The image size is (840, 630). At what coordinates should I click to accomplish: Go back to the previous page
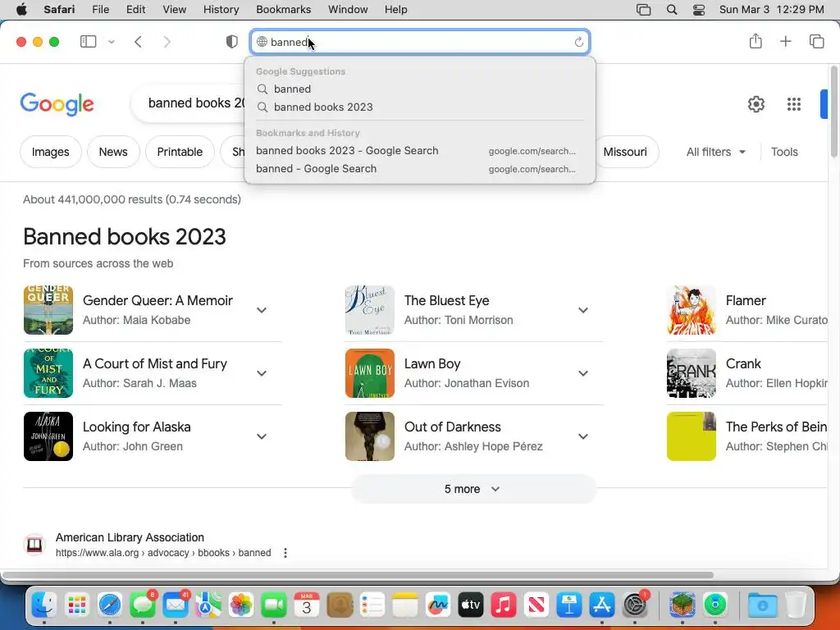tap(138, 42)
